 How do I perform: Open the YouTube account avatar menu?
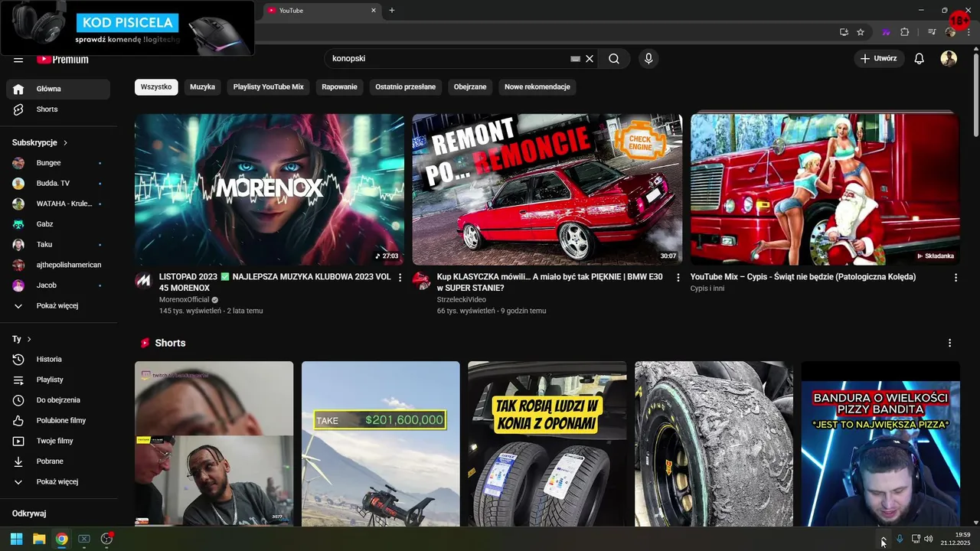pyautogui.click(x=949, y=58)
